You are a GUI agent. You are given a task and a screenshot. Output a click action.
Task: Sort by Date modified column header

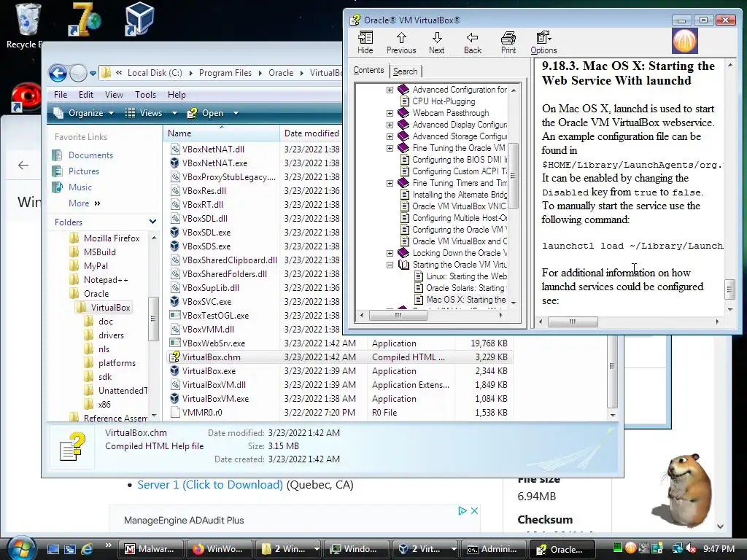click(311, 133)
